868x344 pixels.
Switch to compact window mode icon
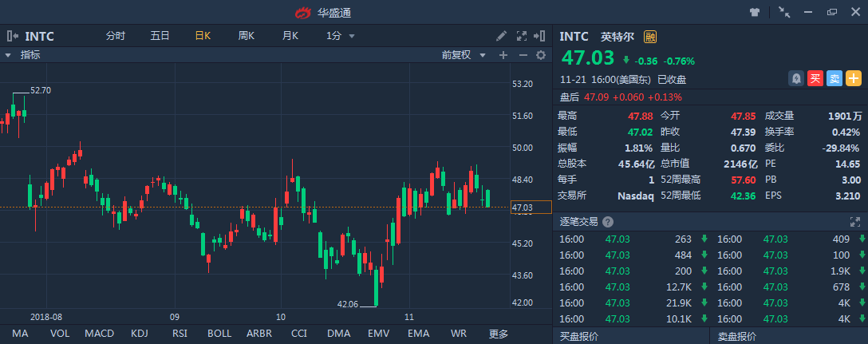point(784,12)
